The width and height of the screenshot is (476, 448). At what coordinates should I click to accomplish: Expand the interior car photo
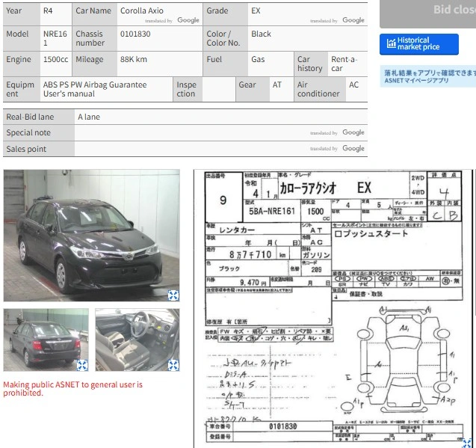(x=173, y=365)
